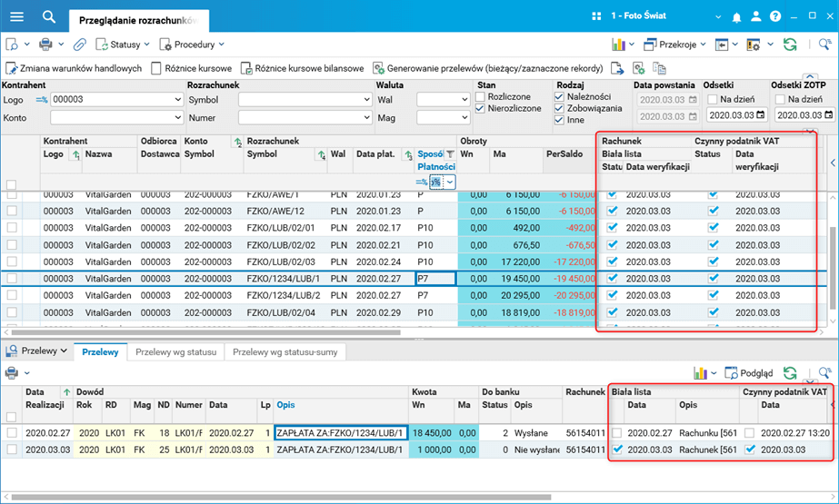Open the notifications bell
The image size is (839, 504).
[736, 16]
